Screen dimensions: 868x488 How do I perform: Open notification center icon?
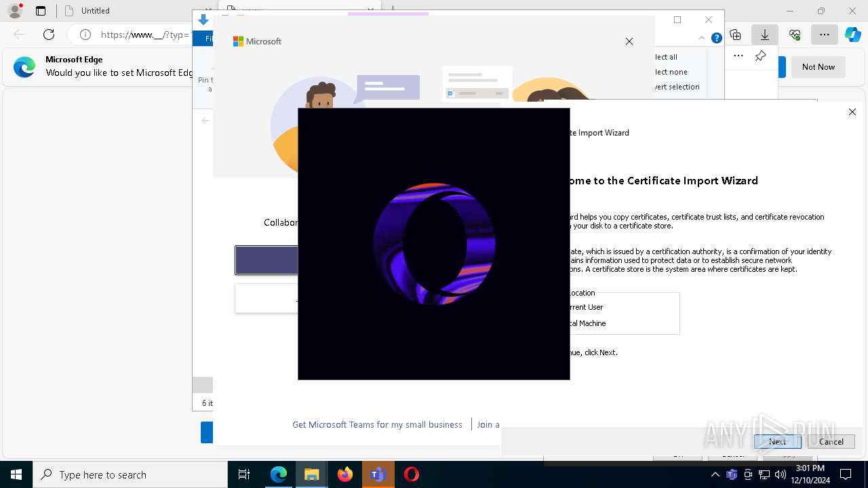pyautogui.click(x=846, y=474)
